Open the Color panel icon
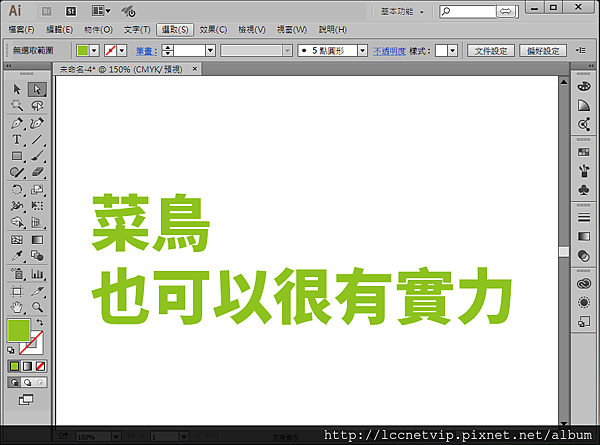600x445 pixels. pos(584,86)
